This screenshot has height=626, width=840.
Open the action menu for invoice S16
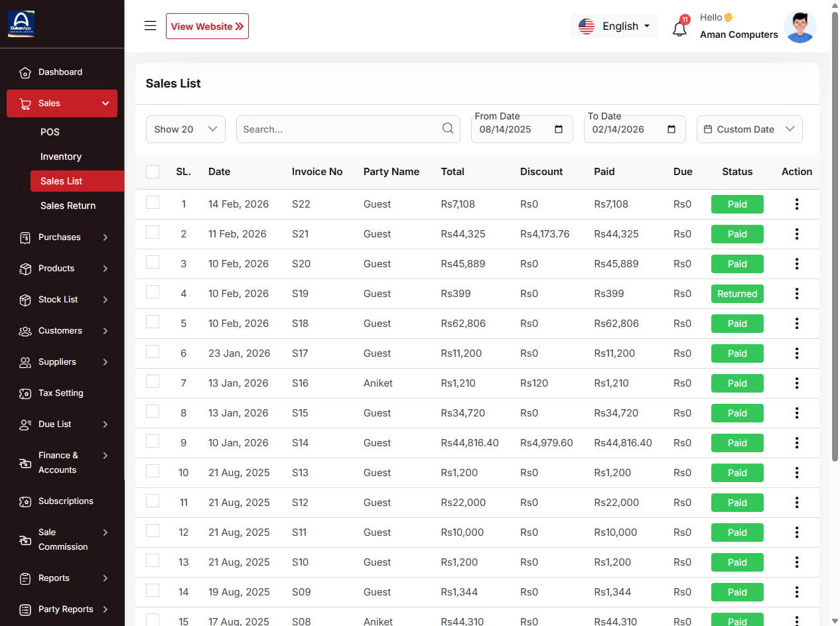click(x=796, y=383)
